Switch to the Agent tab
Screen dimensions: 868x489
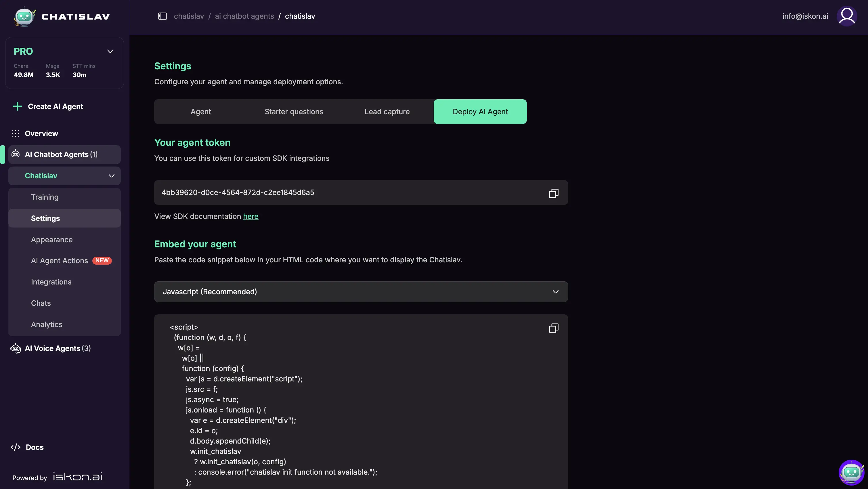[201, 112]
